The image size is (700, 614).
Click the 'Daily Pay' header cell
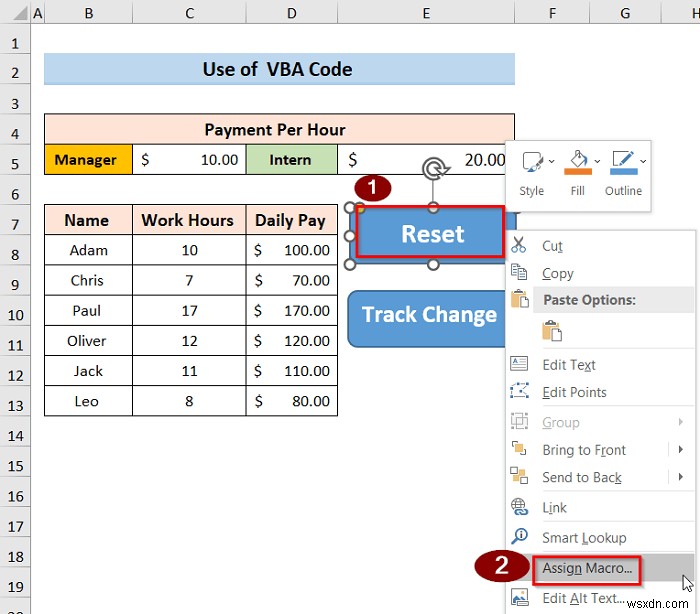coord(292,220)
